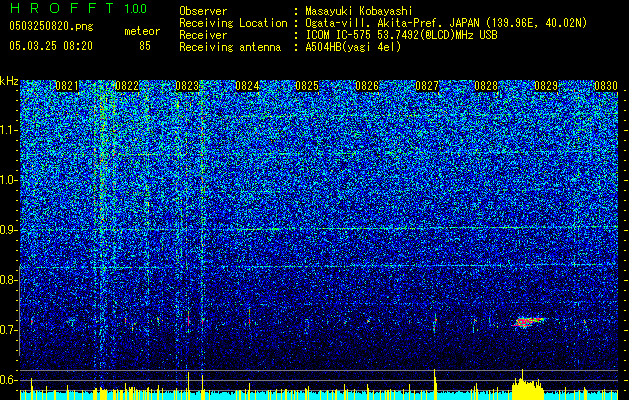Click the 0828 time marker
Image resolution: width=629 pixels, height=400 pixels.
pos(486,86)
